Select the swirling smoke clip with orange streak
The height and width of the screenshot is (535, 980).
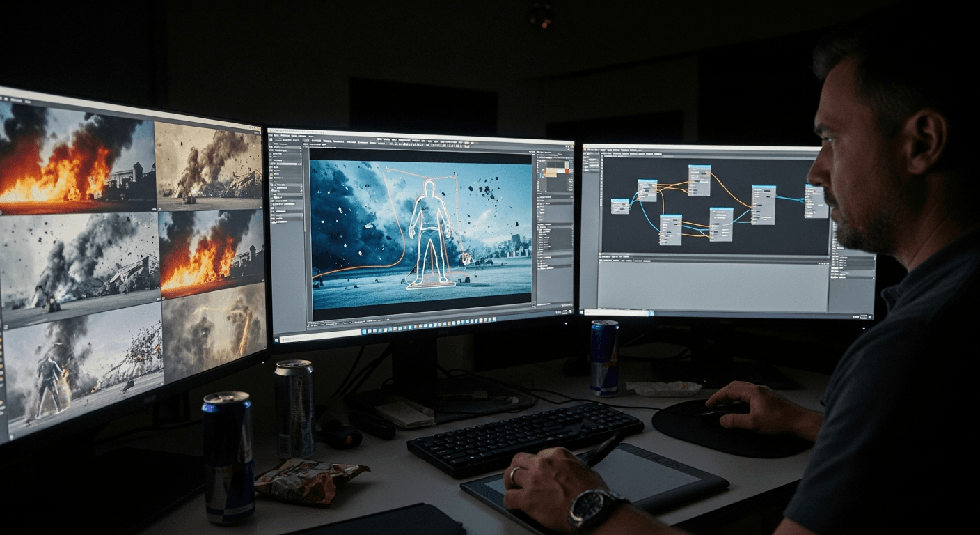(x=214, y=332)
